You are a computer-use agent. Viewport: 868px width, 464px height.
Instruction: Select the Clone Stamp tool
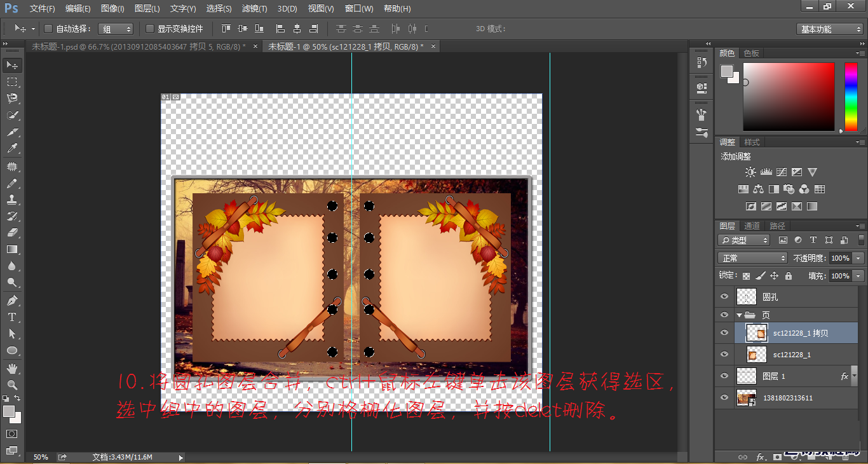click(x=12, y=200)
